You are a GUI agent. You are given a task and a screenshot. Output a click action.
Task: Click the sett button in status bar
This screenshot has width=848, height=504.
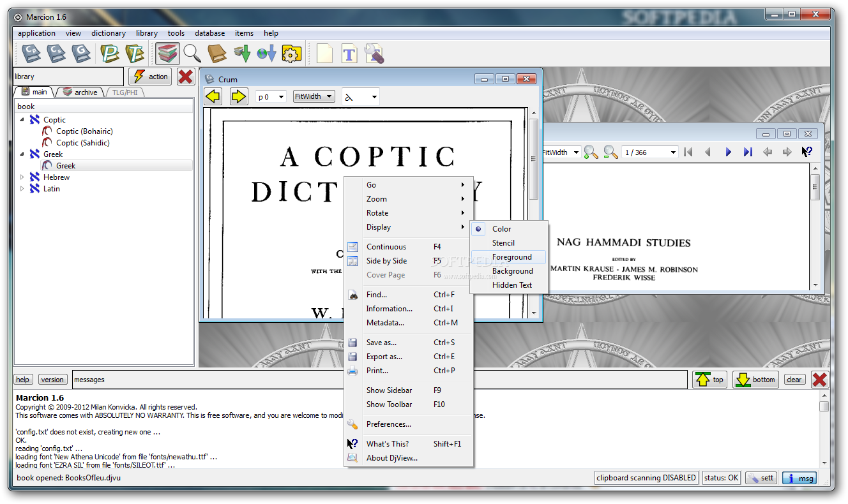pyautogui.click(x=761, y=478)
